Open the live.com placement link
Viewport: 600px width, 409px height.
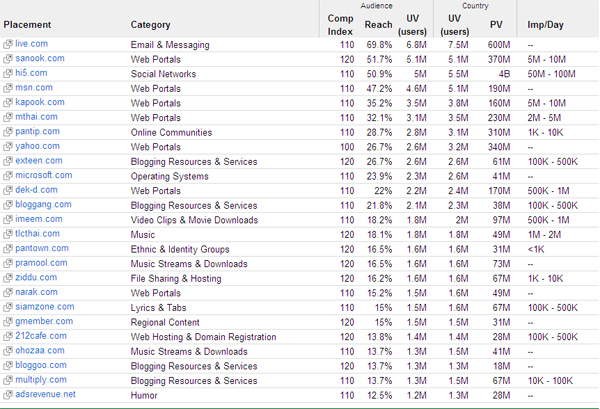[x=31, y=44]
